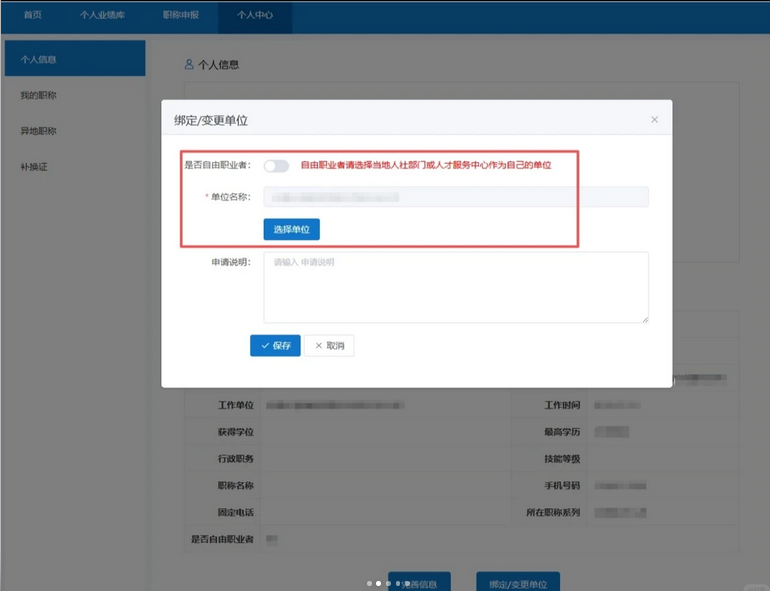Go to the 职称申报 tab
Image resolution: width=770 pixels, height=591 pixels.
click(x=181, y=16)
